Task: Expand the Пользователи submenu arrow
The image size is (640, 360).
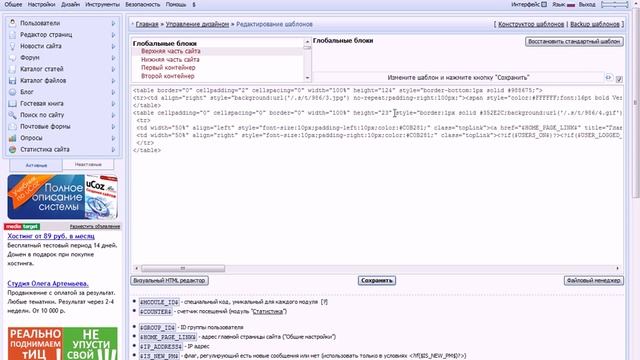Action: pyautogui.click(x=113, y=23)
